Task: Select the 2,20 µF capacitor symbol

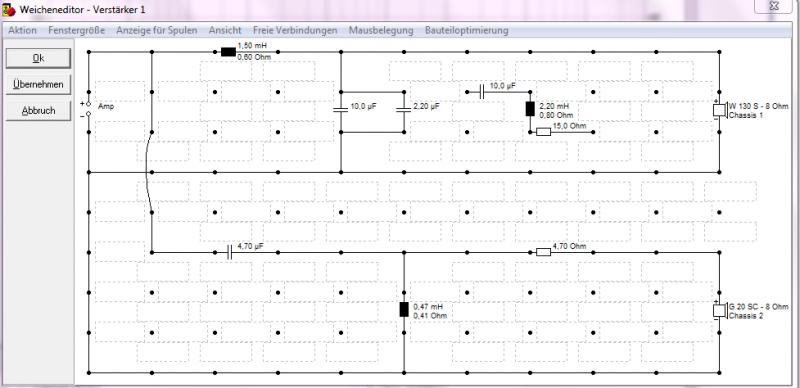Action: coord(404,109)
